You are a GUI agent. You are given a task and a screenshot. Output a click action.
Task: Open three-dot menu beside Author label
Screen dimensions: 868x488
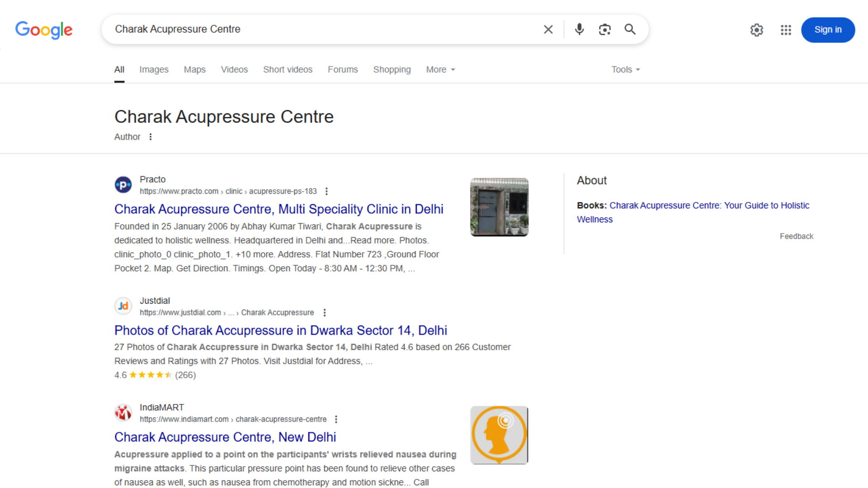click(151, 137)
